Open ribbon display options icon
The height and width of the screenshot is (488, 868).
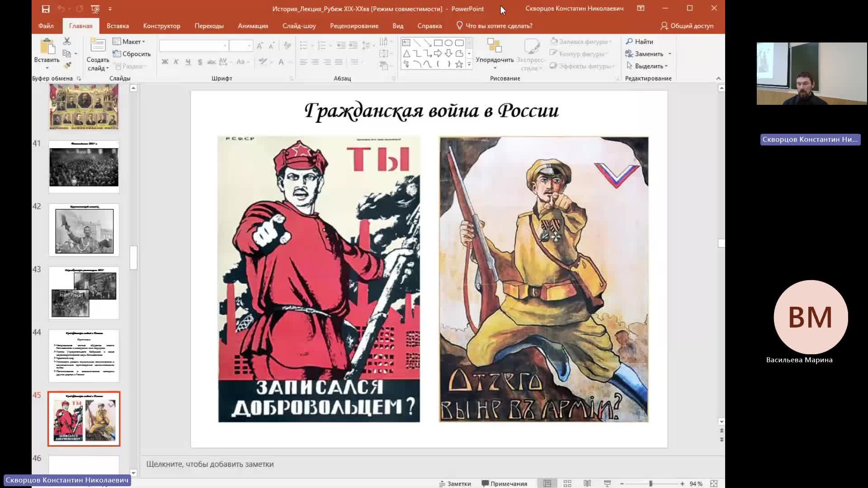(x=641, y=8)
